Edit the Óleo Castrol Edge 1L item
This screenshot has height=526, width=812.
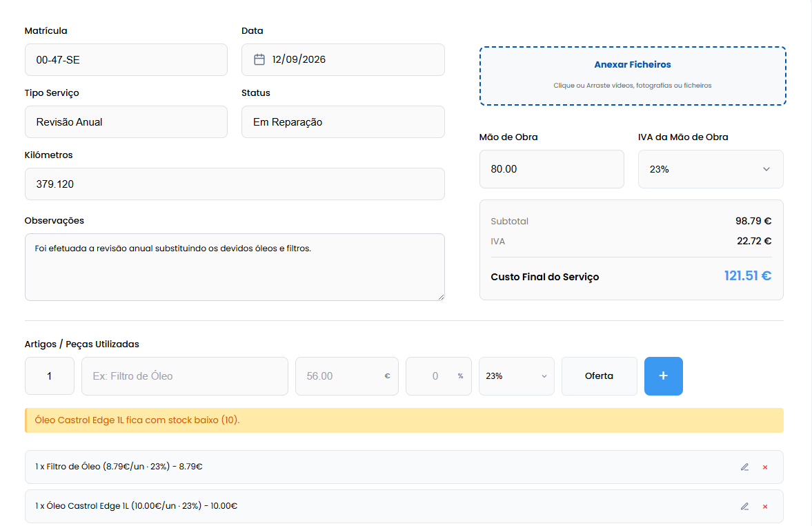click(744, 506)
